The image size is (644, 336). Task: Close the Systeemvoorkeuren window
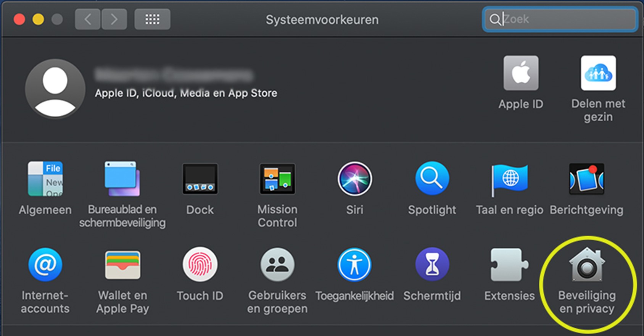19,19
